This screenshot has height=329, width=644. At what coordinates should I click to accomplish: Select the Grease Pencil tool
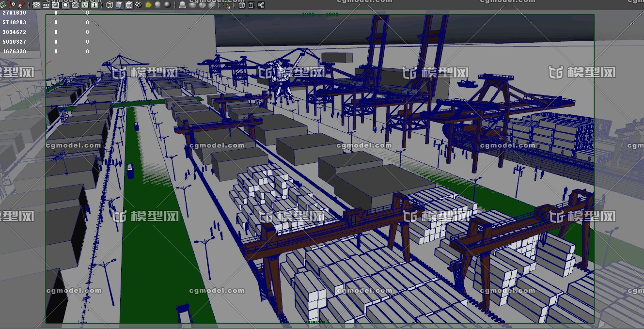[21, 5]
